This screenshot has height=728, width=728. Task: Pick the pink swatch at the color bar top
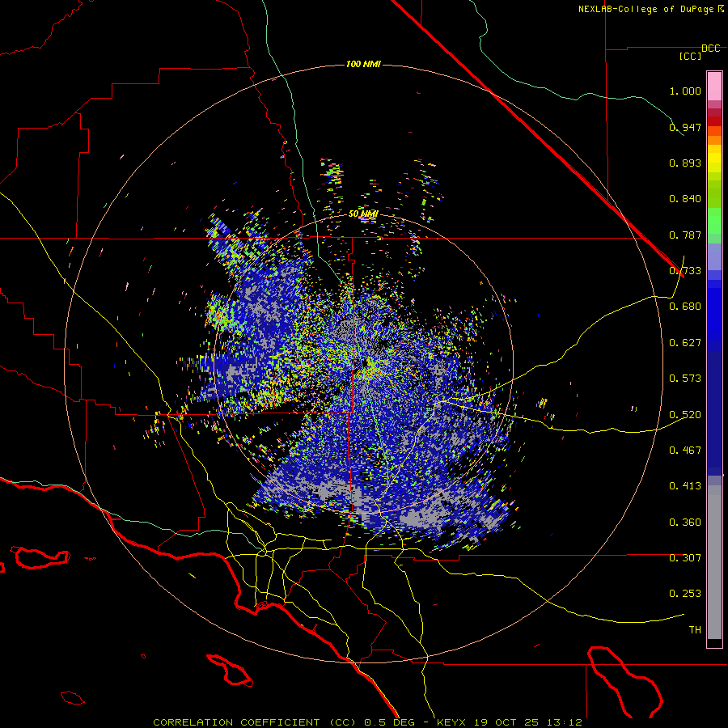(714, 86)
